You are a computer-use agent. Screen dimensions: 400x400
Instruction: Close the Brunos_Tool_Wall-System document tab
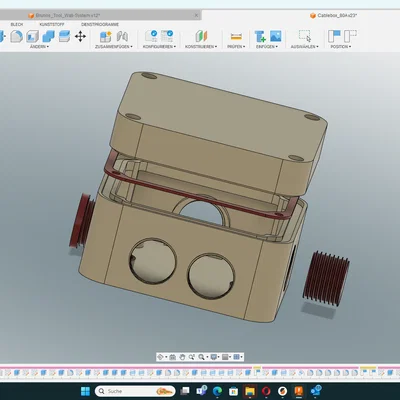pyautogui.click(x=196, y=15)
